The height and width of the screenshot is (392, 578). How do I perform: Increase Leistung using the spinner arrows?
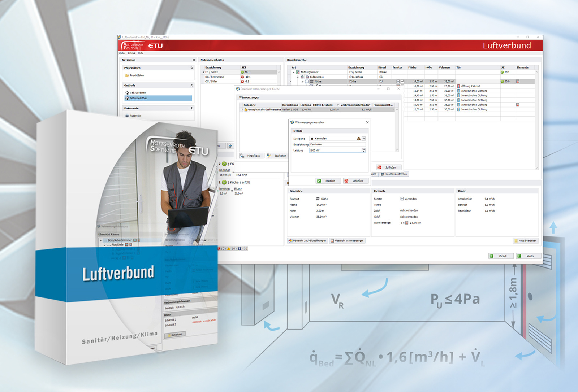[x=363, y=150]
